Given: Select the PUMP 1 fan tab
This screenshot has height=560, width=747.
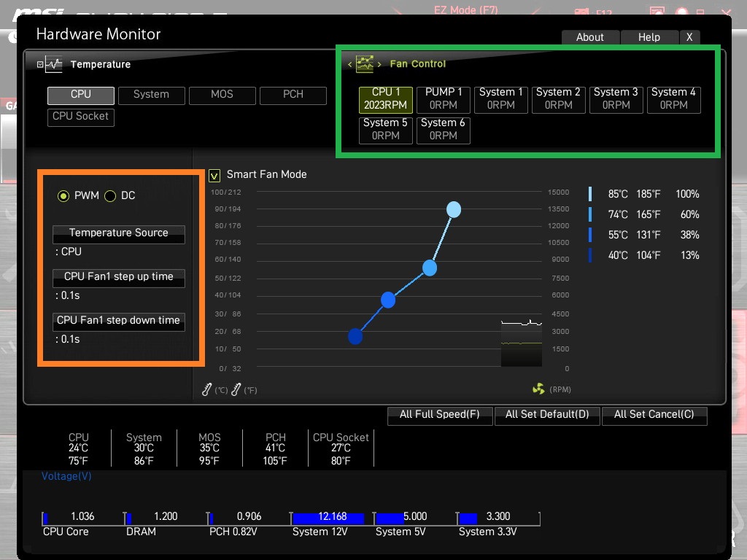Looking at the screenshot, I should tap(444, 99).
